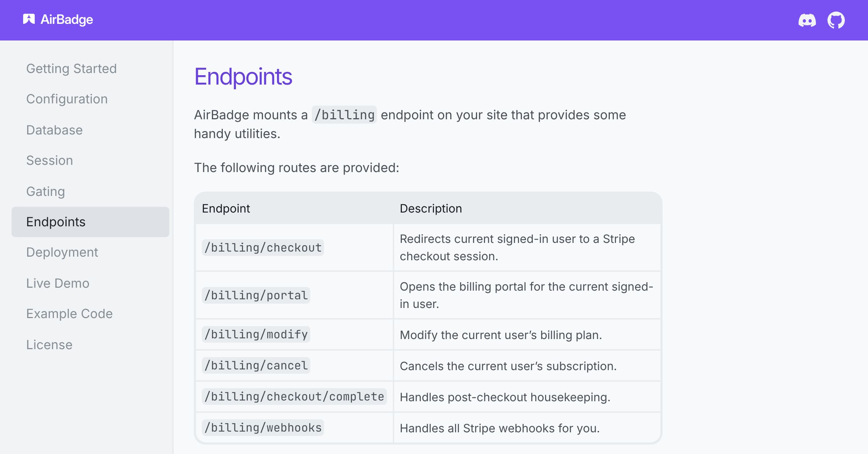Click the /billing/checkout endpoint cell
The width and height of the screenshot is (868, 454).
click(263, 247)
